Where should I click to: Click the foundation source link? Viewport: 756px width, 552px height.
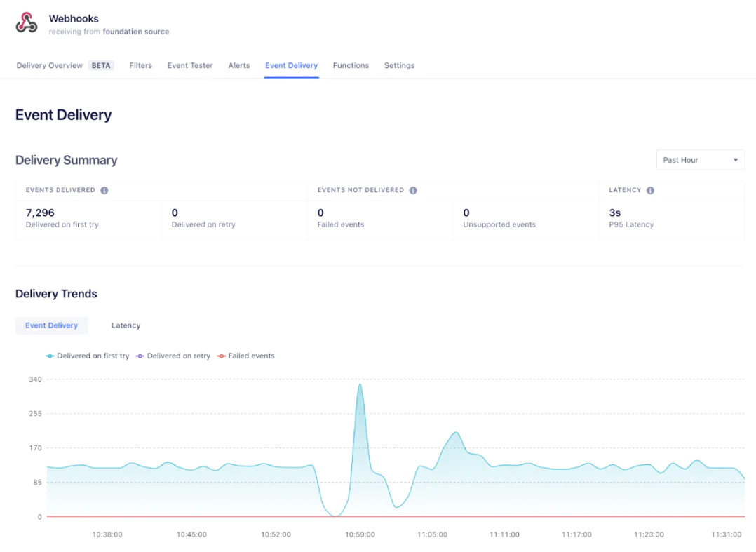point(135,32)
